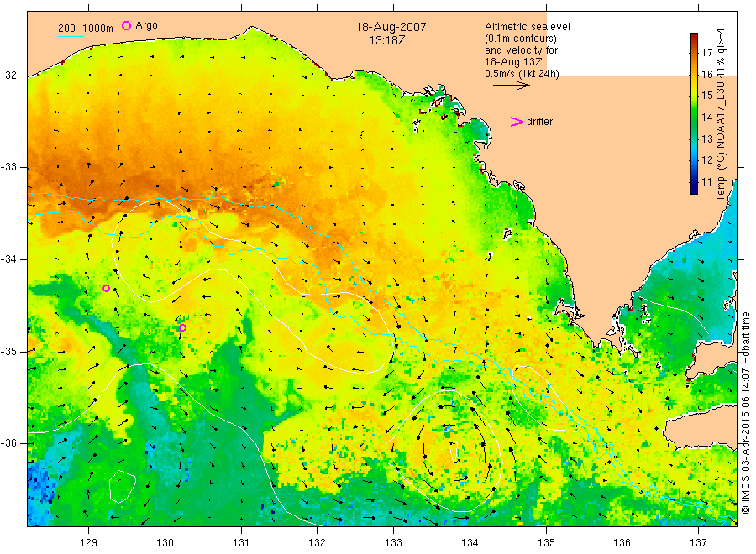Click the IMOS copyright timestamp text

pyautogui.click(x=746, y=413)
